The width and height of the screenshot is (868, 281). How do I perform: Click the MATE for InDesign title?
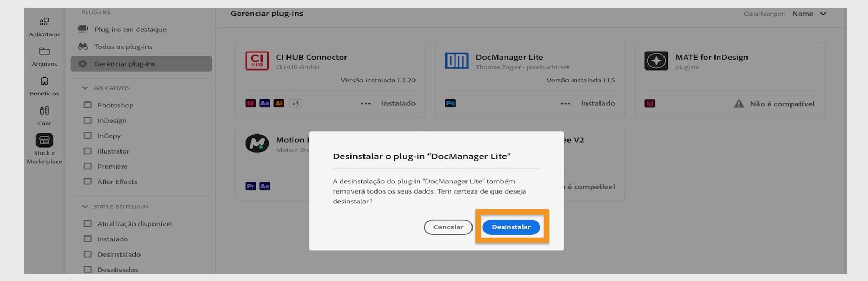tap(712, 57)
